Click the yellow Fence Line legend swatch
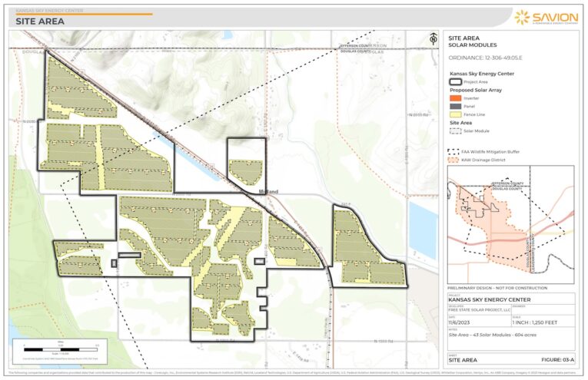Viewport: 588px width, 380px height. 455,114
